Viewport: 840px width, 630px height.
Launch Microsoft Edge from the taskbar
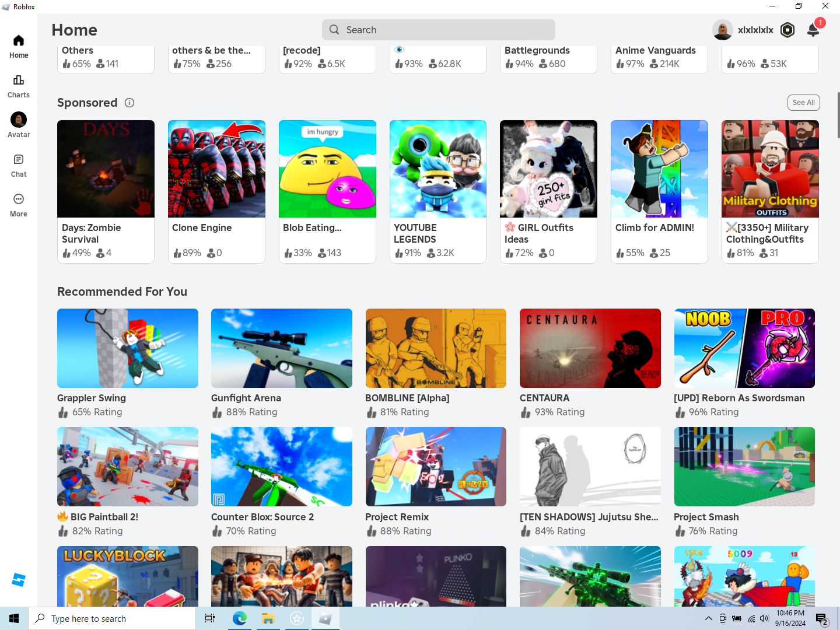239,618
